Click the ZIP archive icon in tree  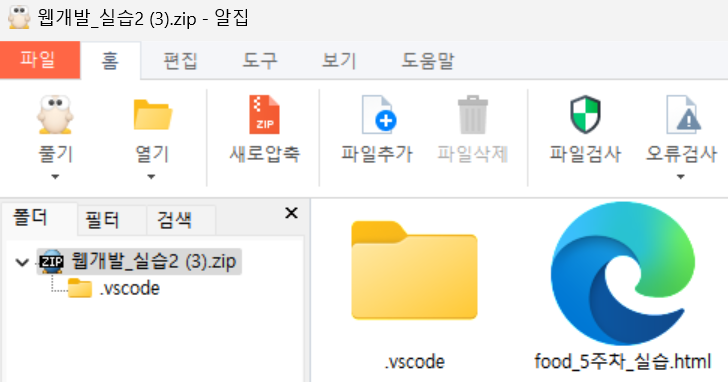pyautogui.click(x=52, y=261)
